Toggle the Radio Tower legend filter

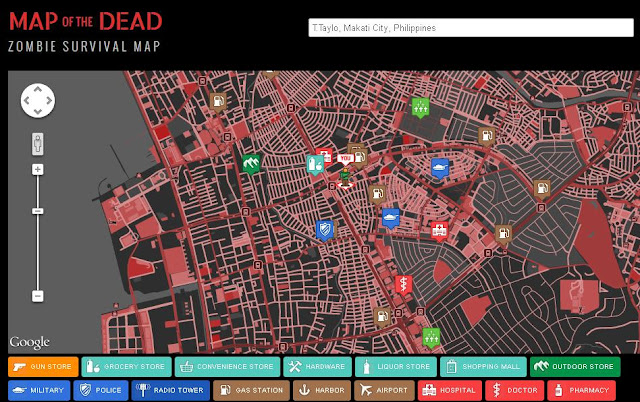pos(171,390)
